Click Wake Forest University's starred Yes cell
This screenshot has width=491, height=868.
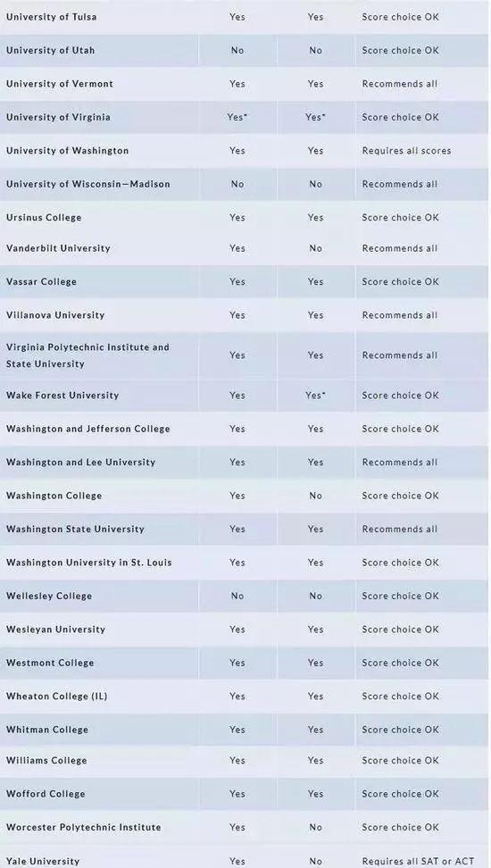tap(315, 396)
